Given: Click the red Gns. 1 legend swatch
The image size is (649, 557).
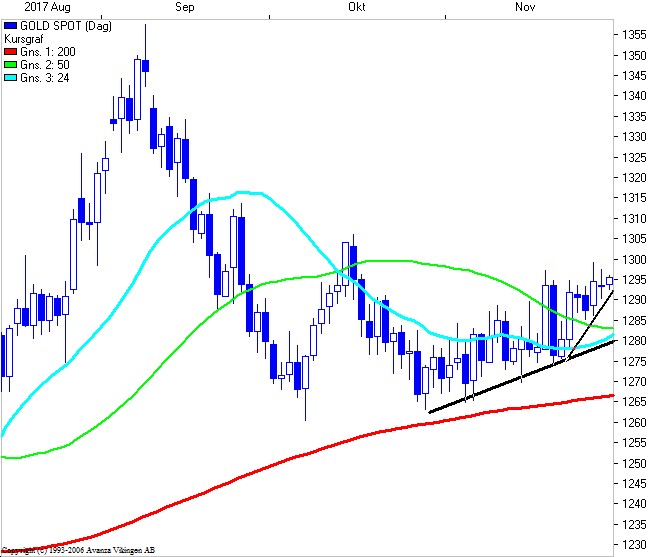Looking at the screenshot, I should [x=10, y=51].
